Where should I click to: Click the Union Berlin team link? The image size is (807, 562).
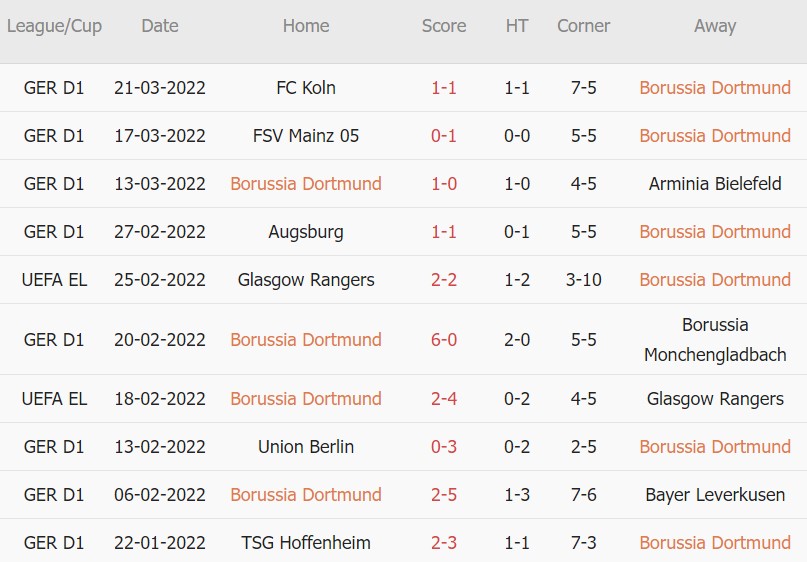(x=306, y=447)
